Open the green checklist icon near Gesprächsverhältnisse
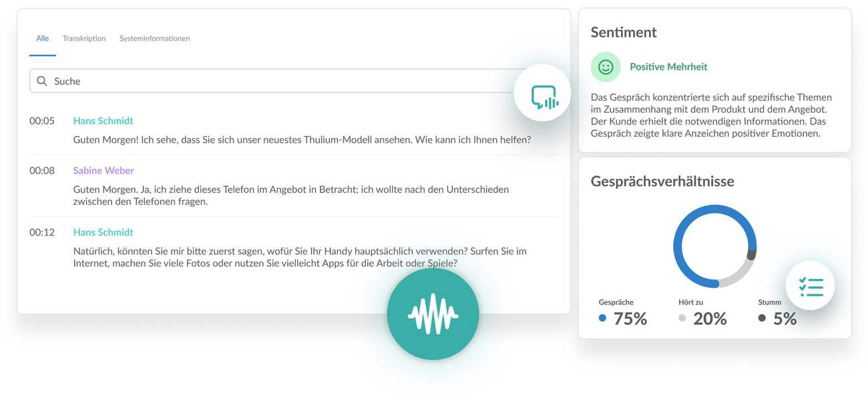 (810, 286)
